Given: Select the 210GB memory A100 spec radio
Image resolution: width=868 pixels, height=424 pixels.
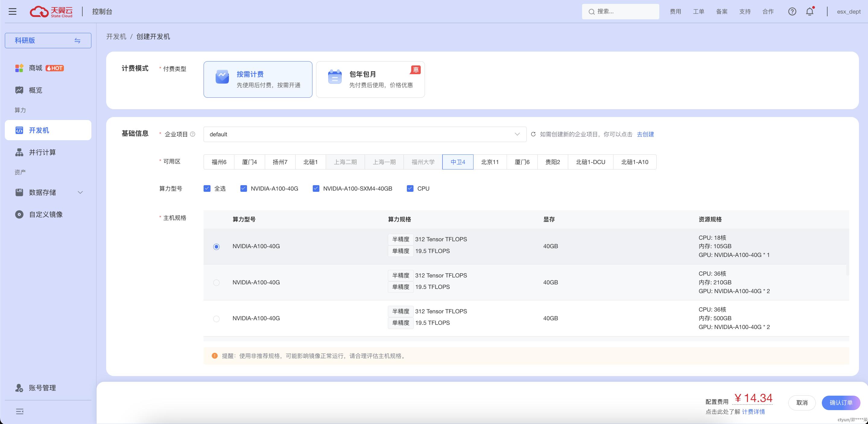Looking at the screenshot, I should 216,283.
